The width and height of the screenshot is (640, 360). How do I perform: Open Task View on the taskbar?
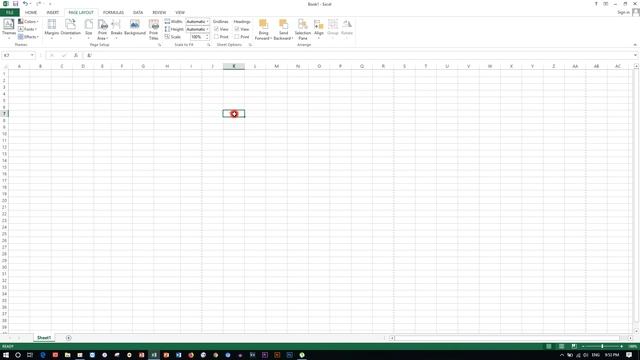pyautogui.click(x=30, y=355)
